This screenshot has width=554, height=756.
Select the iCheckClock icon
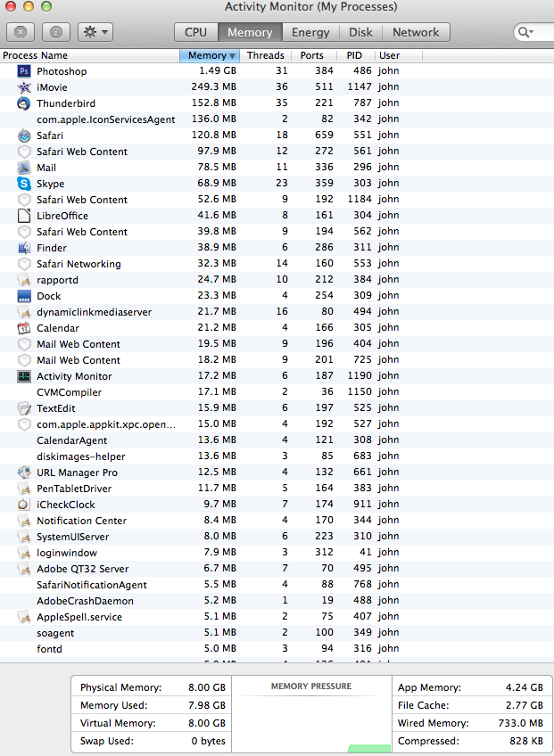(24, 505)
